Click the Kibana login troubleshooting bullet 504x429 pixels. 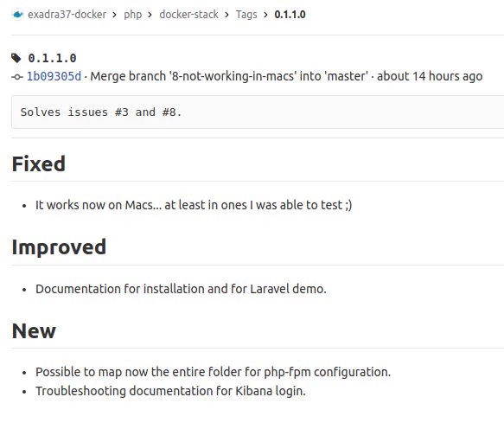click(170, 391)
